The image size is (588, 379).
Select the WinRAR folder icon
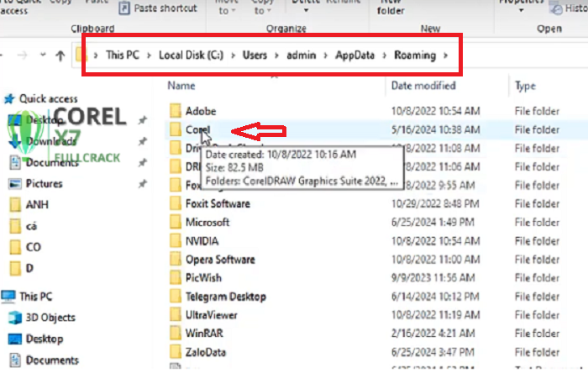coord(175,334)
